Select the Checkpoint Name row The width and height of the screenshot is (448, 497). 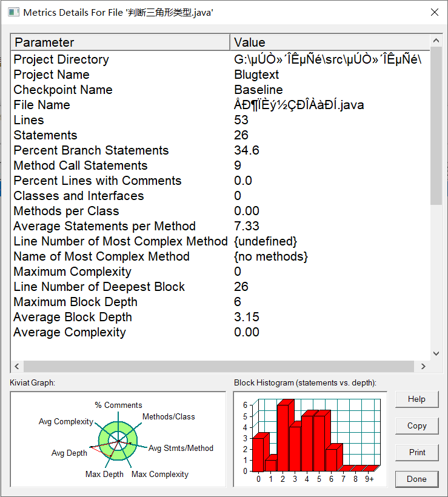click(220, 90)
